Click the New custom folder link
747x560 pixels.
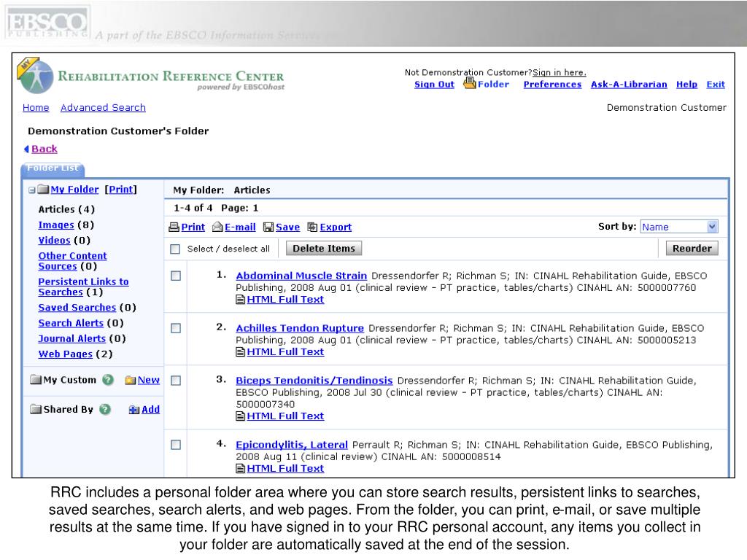coord(149,380)
